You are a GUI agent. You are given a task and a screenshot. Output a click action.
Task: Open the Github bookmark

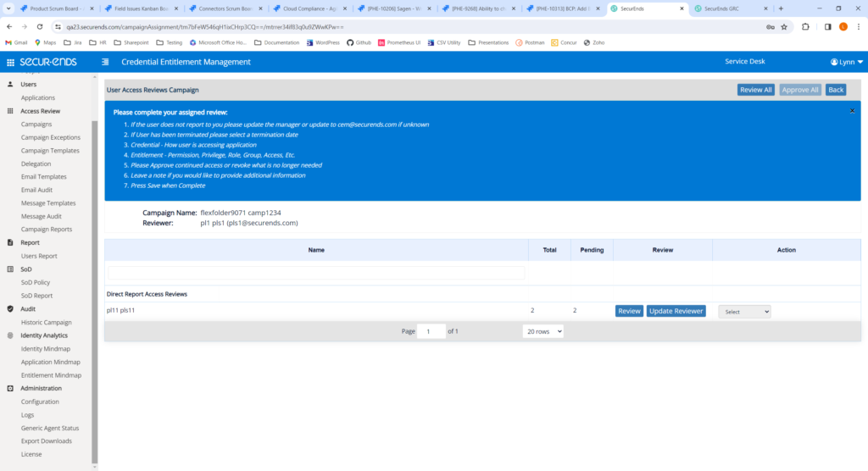(x=359, y=42)
